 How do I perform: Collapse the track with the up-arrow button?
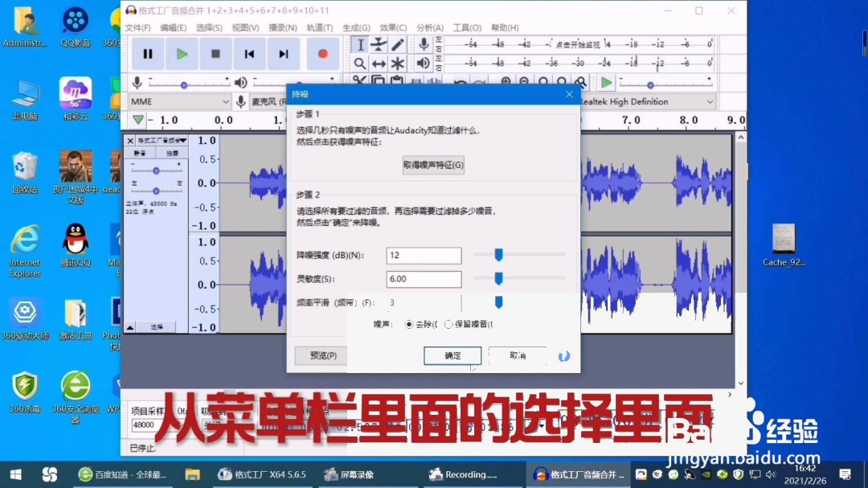(x=129, y=327)
